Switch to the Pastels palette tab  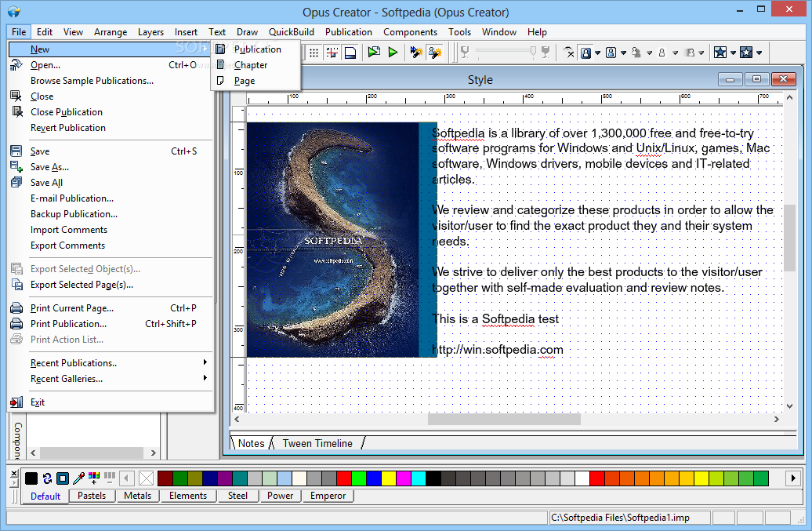point(92,496)
